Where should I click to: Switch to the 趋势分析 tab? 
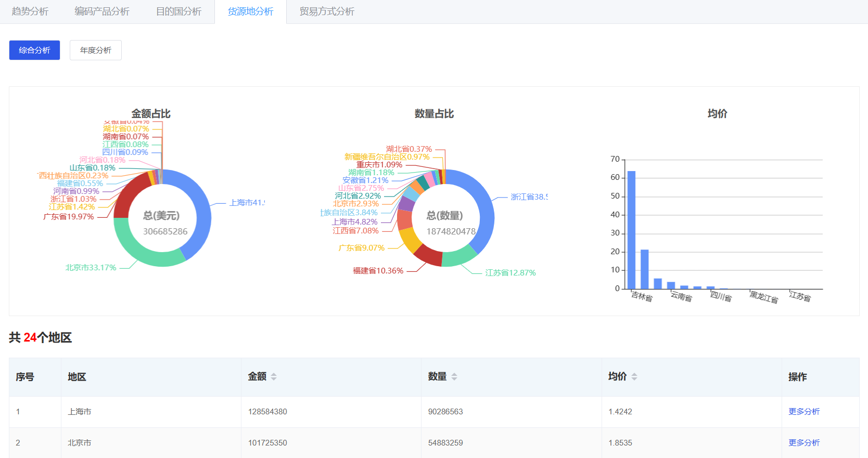click(x=30, y=11)
